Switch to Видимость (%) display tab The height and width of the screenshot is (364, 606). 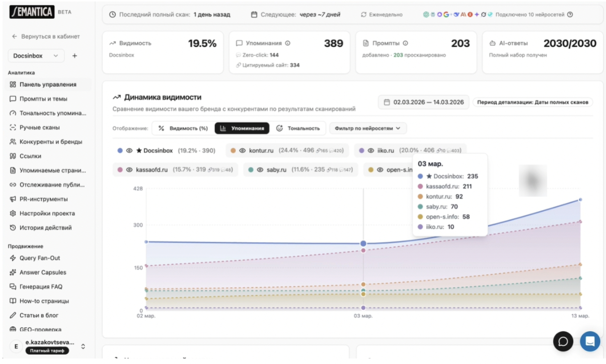pyautogui.click(x=183, y=128)
